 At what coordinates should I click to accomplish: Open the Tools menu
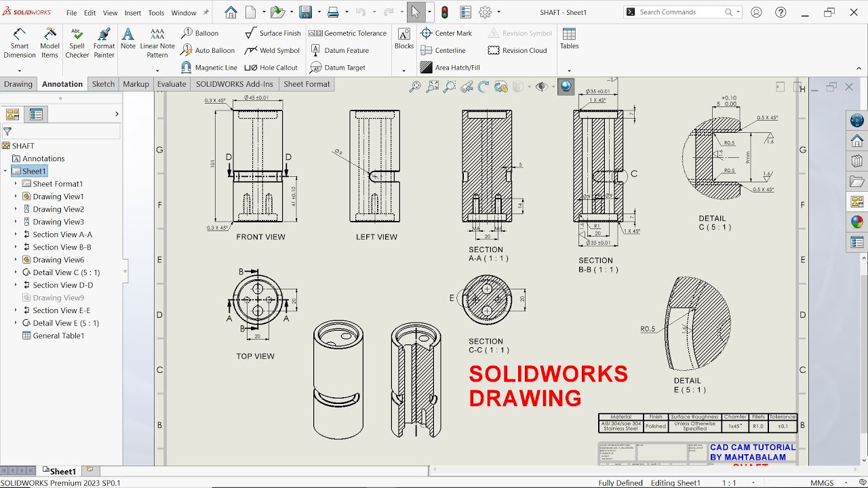click(156, 13)
